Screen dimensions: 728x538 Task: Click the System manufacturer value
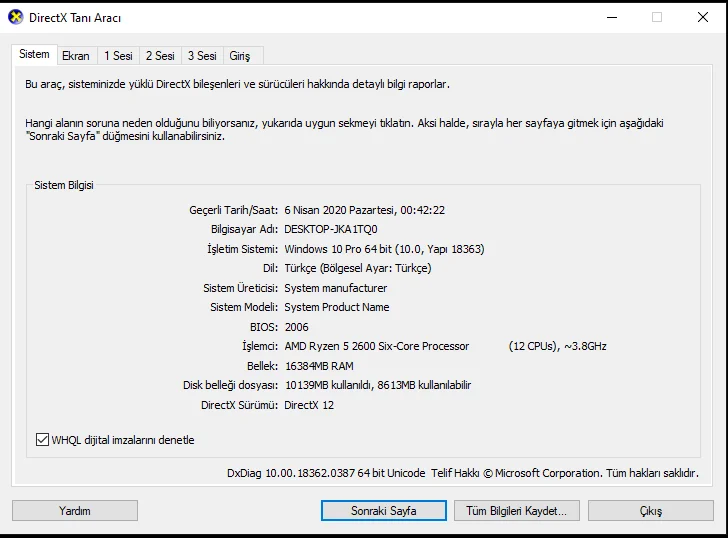click(336, 288)
